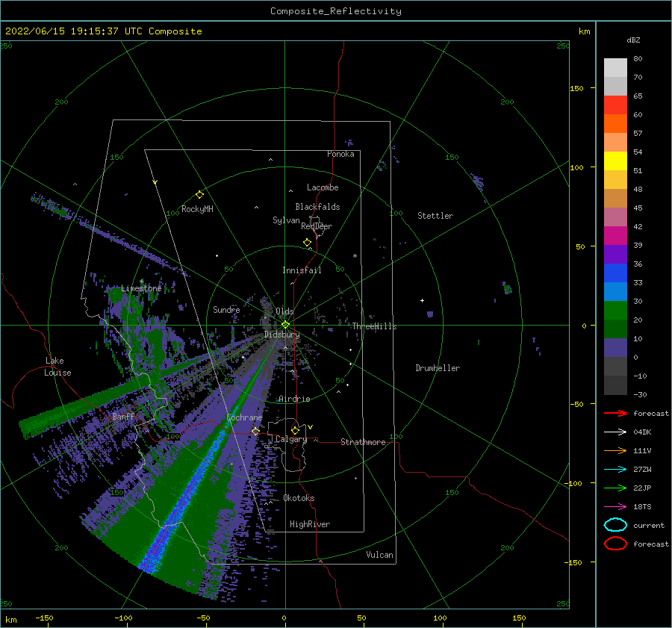Click the yellow 54 dBZ color swatch
The height and width of the screenshot is (628, 672).
[x=615, y=161]
